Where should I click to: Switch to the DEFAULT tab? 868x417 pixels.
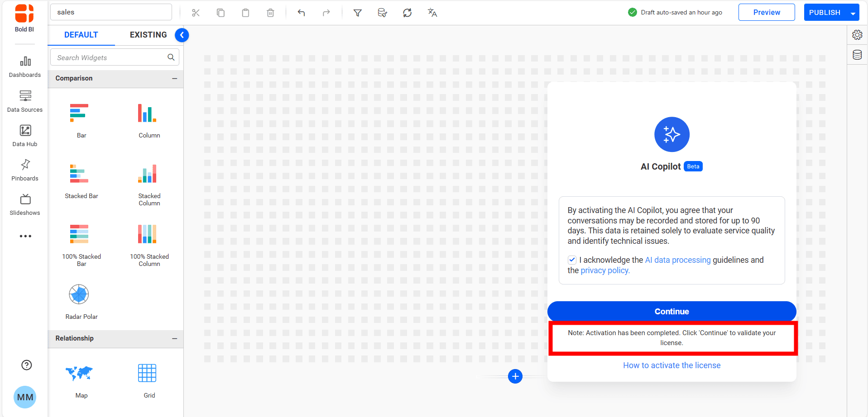pos(81,35)
